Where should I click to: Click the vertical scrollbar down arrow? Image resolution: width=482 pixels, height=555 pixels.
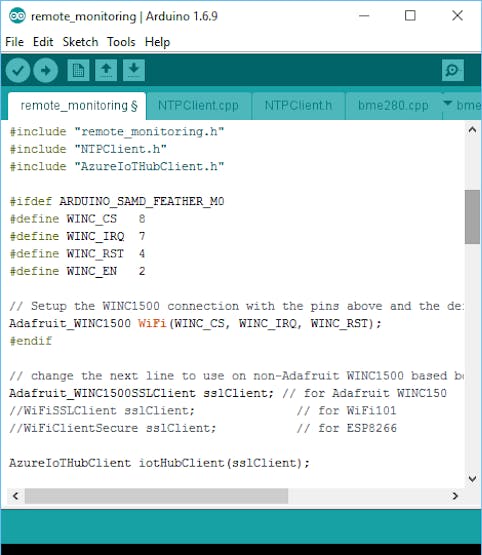click(472, 479)
